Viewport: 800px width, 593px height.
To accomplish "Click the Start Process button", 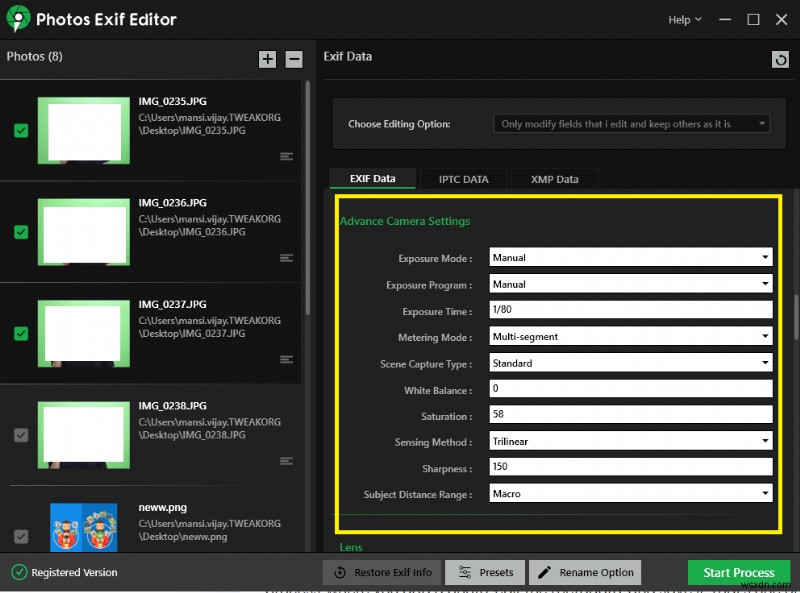I will 738,572.
